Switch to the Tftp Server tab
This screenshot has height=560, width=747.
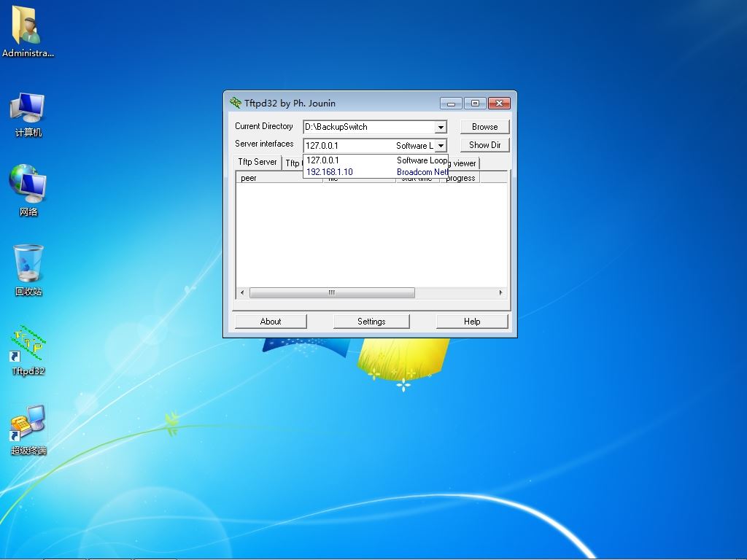point(258,162)
